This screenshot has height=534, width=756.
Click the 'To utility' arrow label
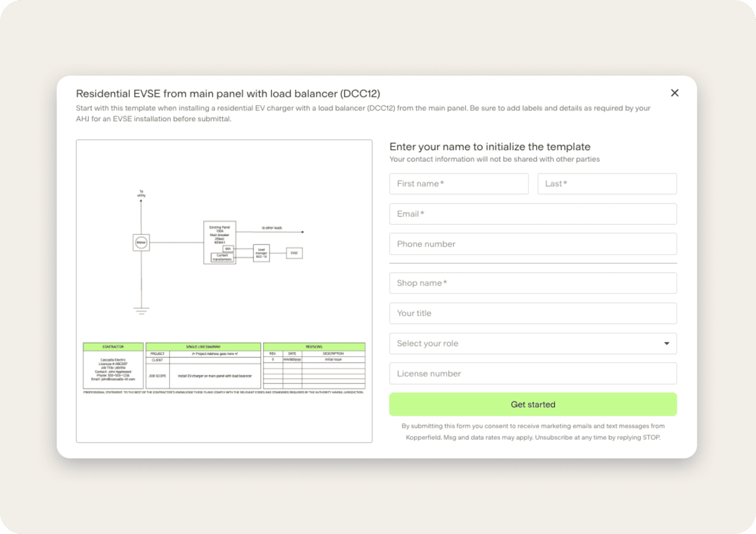(x=141, y=193)
